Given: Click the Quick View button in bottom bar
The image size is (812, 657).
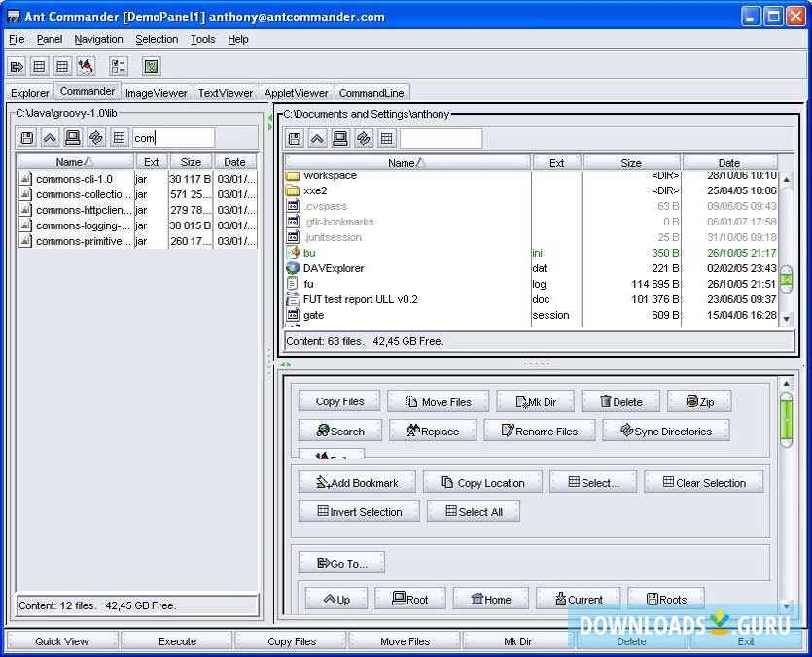Looking at the screenshot, I should tap(62, 640).
